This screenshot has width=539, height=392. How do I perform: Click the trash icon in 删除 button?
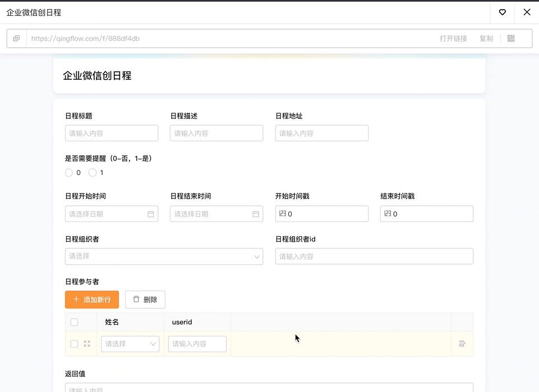click(136, 299)
